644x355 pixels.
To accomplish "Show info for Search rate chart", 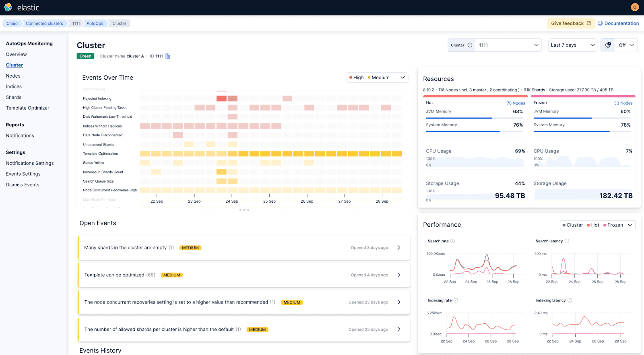I will coord(453,241).
